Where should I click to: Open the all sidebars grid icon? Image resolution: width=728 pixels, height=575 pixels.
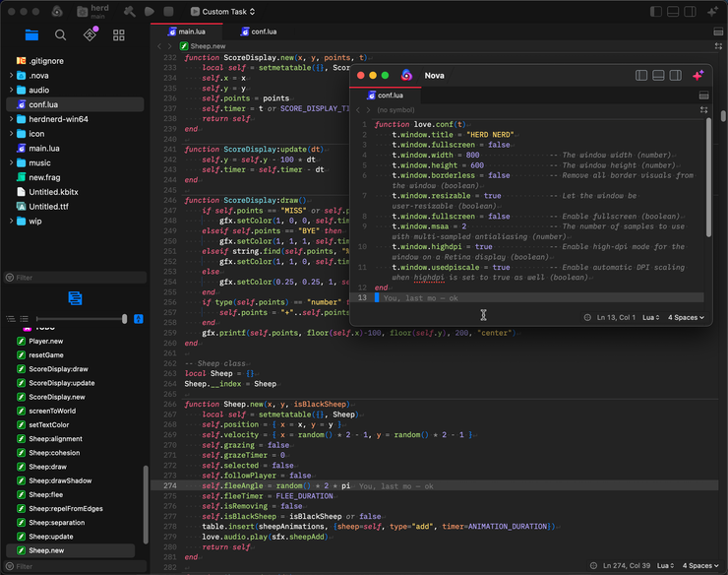tap(119, 34)
